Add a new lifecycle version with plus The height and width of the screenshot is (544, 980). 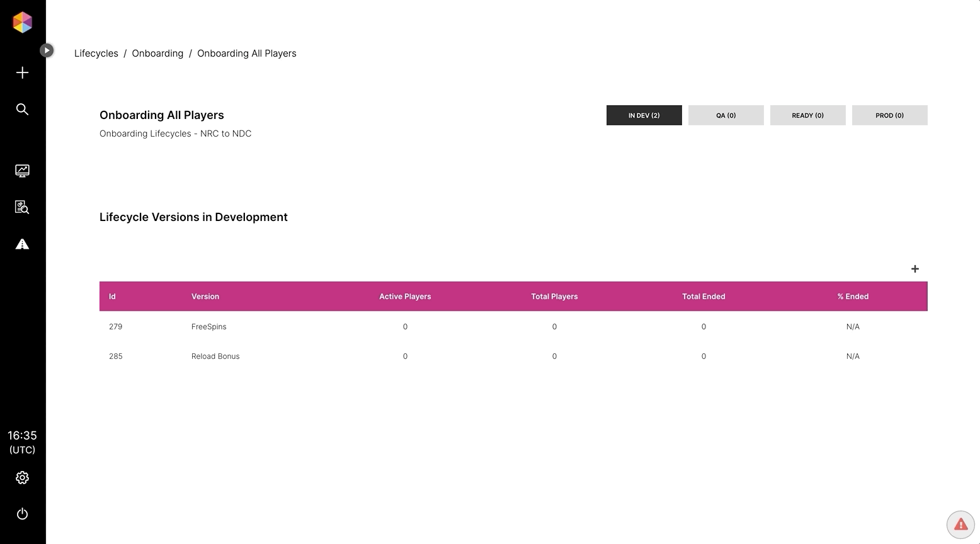tap(914, 269)
